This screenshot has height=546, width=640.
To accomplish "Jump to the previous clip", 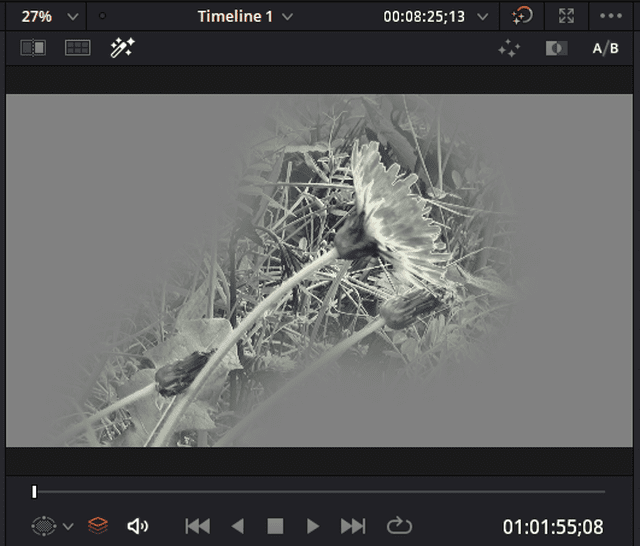I will tap(198, 526).
